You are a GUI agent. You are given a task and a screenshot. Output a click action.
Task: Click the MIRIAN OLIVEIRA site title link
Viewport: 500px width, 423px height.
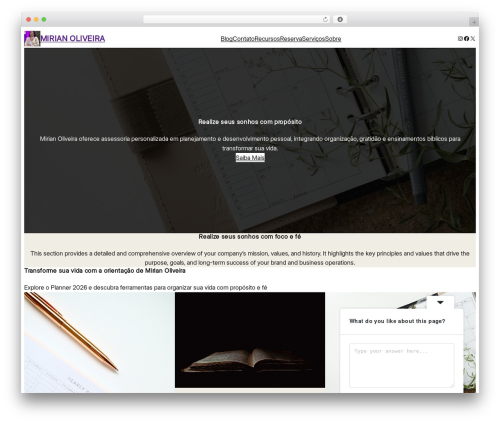(x=73, y=39)
